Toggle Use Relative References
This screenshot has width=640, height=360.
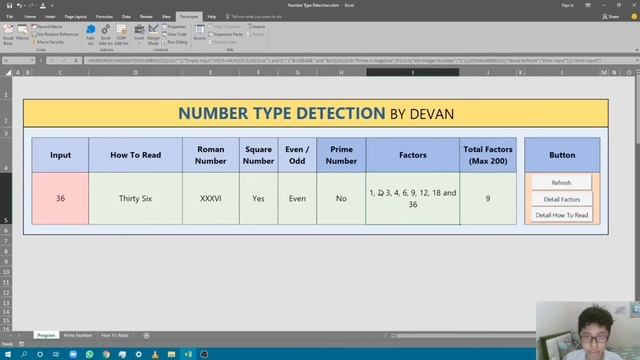tap(55, 34)
